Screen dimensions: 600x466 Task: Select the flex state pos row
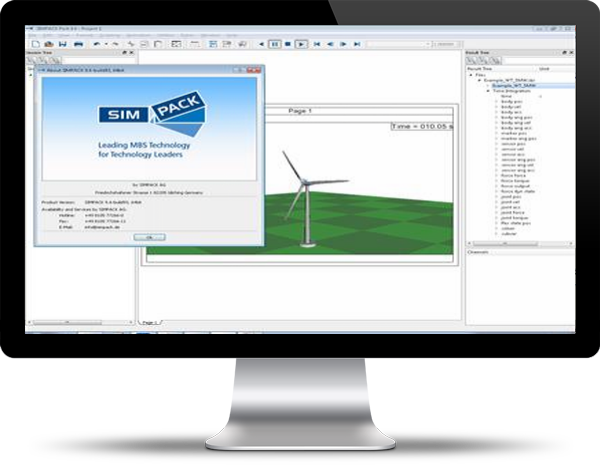tap(515, 223)
